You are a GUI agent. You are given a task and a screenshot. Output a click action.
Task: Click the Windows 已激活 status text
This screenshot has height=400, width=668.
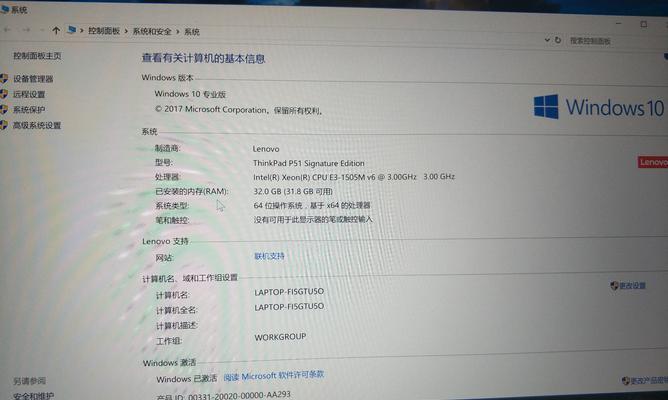click(x=186, y=379)
